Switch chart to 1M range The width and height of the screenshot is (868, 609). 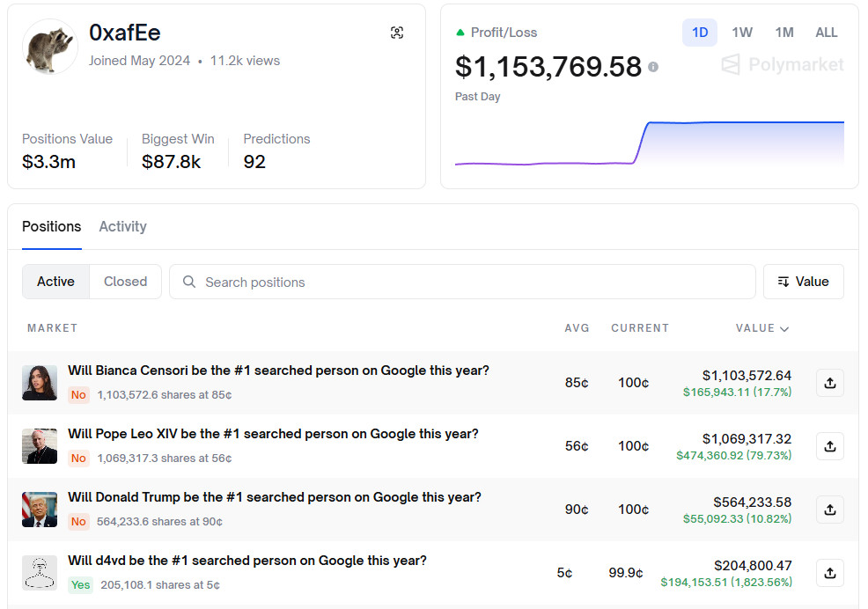point(784,33)
